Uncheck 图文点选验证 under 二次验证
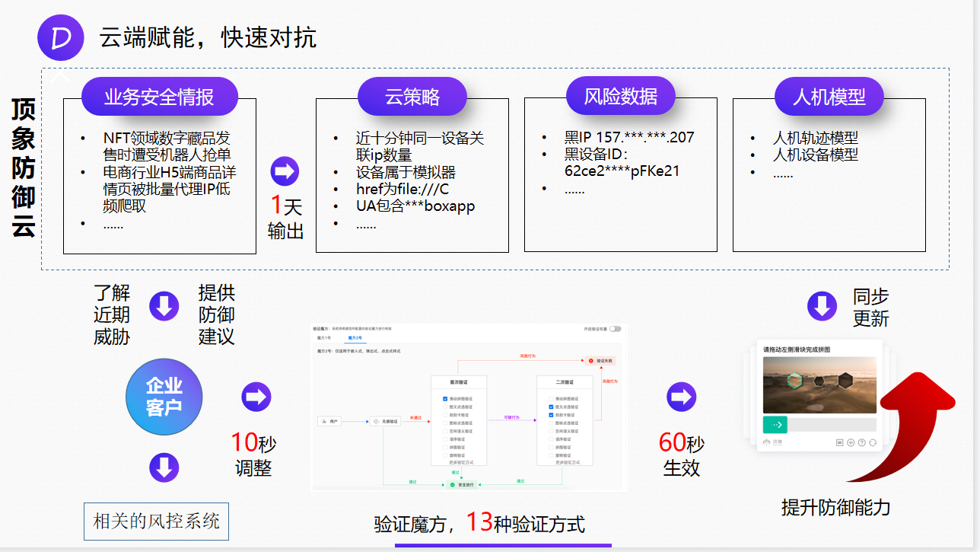This screenshot has width=980, height=552. [x=551, y=407]
